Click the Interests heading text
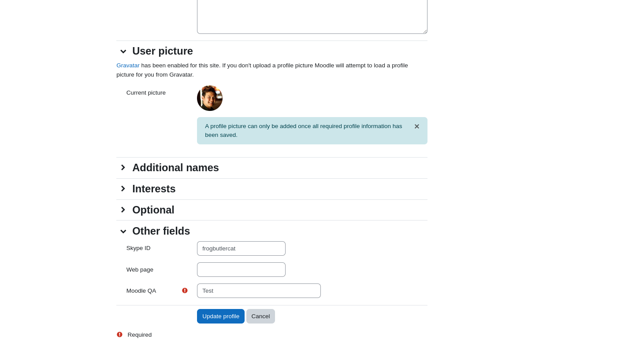This screenshot has width=617, height=364. (154, 189)
